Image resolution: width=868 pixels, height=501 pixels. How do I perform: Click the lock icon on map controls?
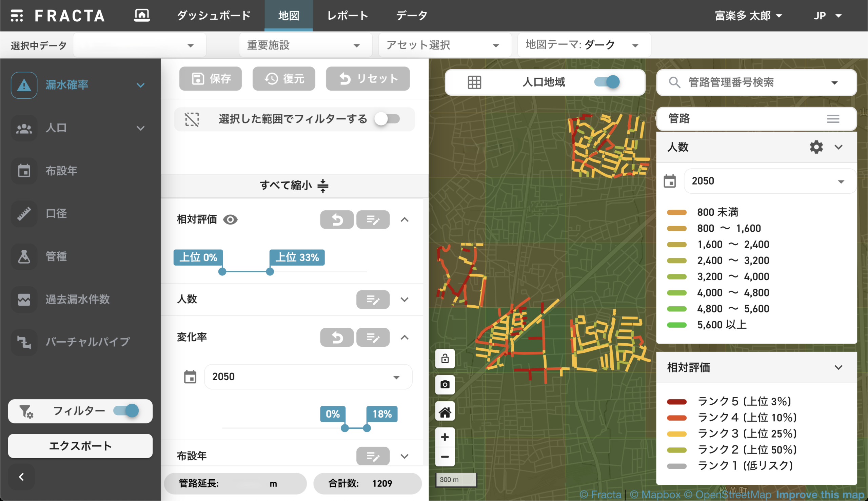point(445,359)
